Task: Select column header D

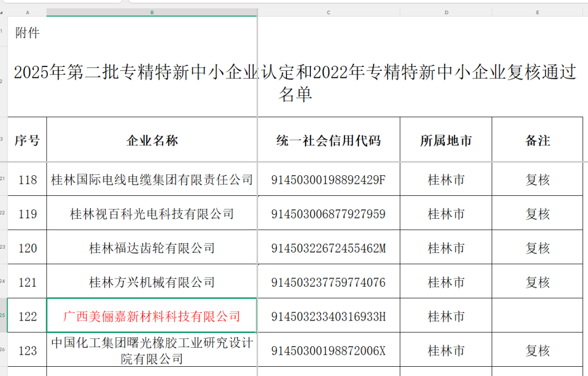Action: pos(446,12)
